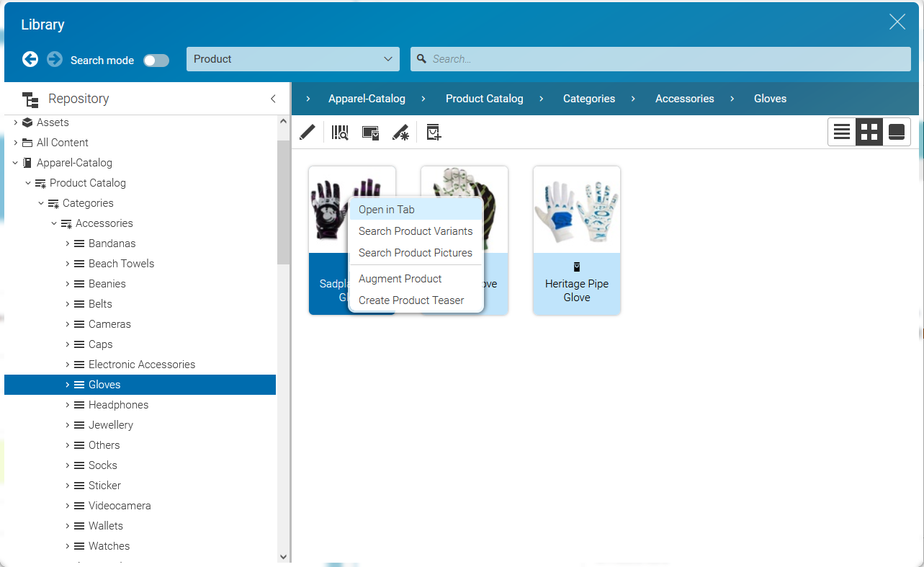Screen dimensions: 924x567
Task: Open the barcode product search tool
Action: click(339, 132)
